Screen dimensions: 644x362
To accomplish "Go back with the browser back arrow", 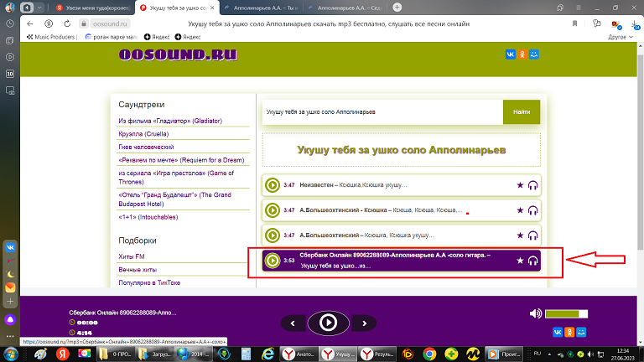I will pos(30,23).
